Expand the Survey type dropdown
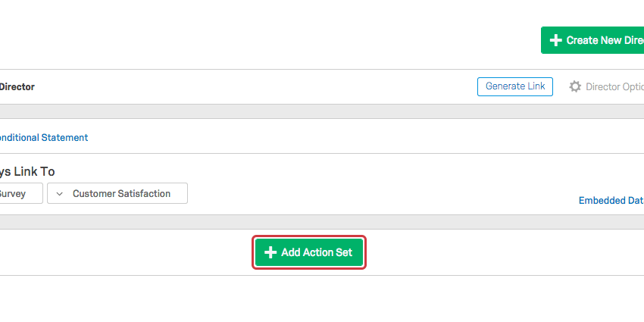This screenshot has height=322, width=644. click(20, 194)
